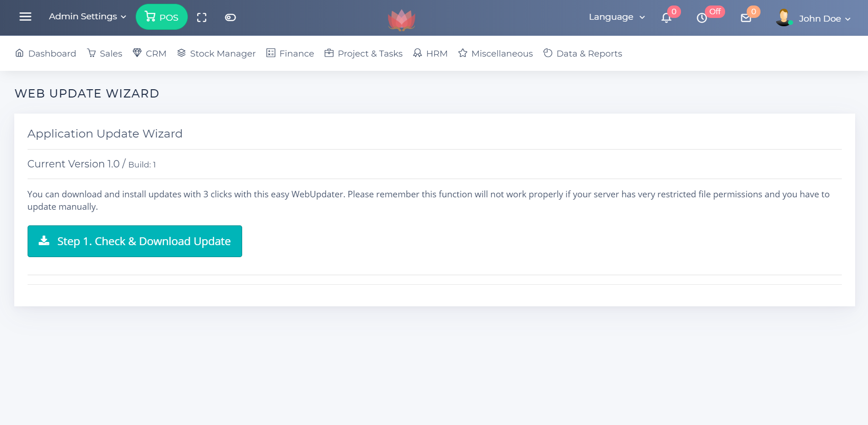Toggle the switch icon in header
Viewport: 868px width, 425px height.
[x=230, y=17]
